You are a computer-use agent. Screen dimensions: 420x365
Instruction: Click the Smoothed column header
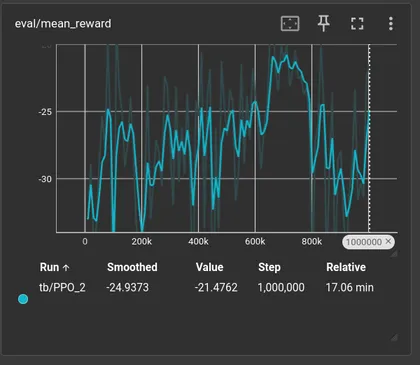pos(132,267)
